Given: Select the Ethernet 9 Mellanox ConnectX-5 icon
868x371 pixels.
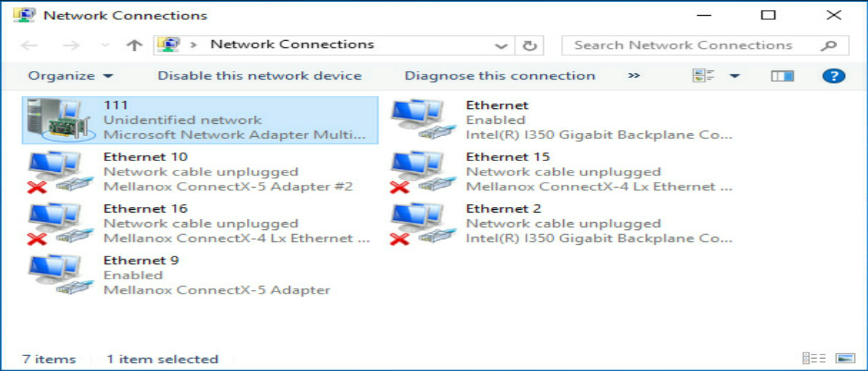Looking at the screenshot, I should (x=60, y=275).
